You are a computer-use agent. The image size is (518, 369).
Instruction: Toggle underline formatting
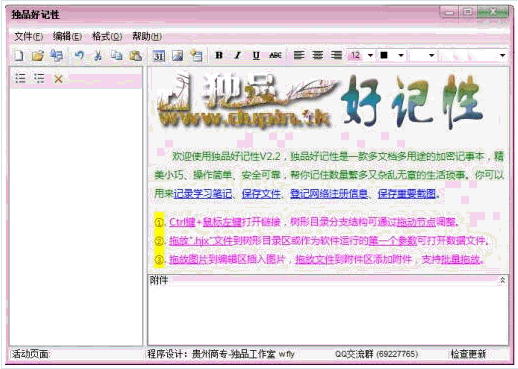(256, 55)
